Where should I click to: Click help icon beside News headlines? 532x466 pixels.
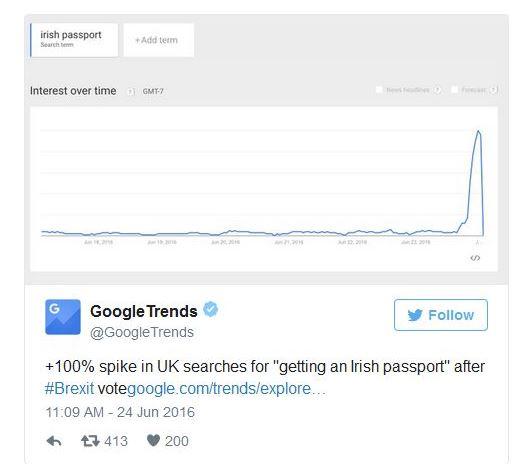[438, 90]
